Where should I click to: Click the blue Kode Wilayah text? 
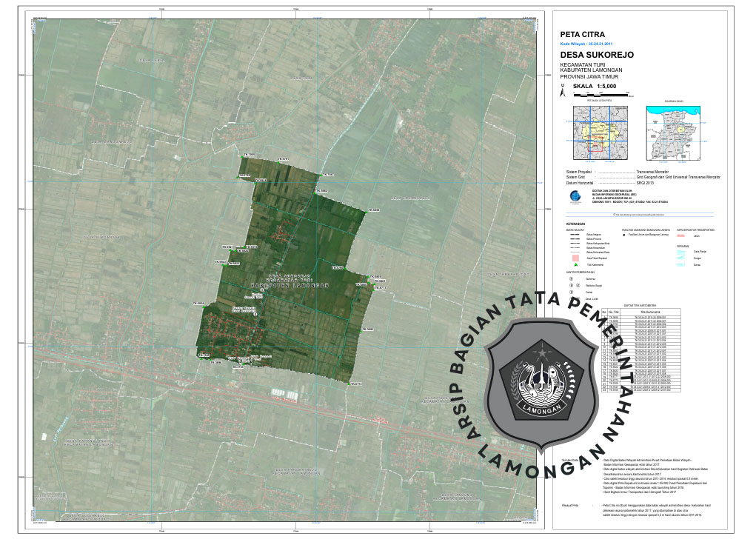(586, 44)
